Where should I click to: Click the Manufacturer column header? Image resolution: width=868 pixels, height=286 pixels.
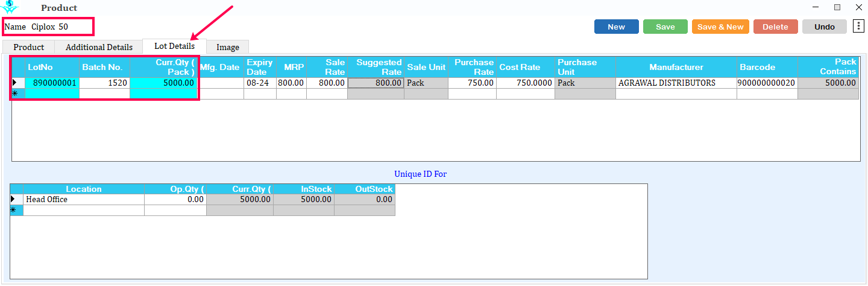pos(676,67)
